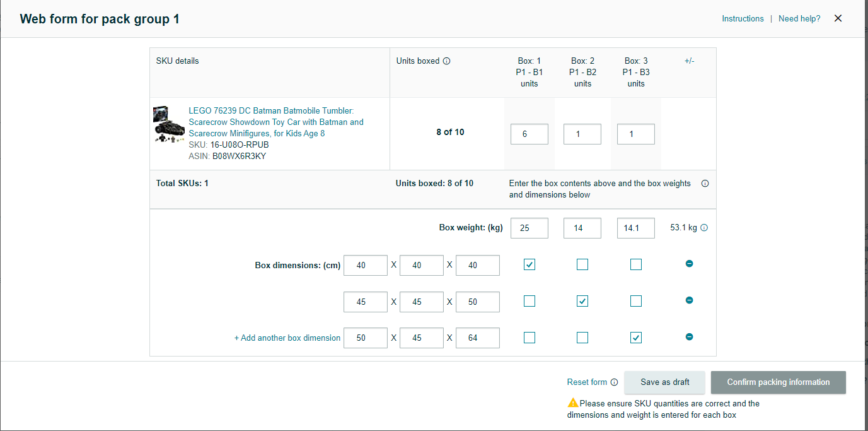Click info icon beside box contents instructions
The image size is (868, 431).
click(x=705, y=184)
